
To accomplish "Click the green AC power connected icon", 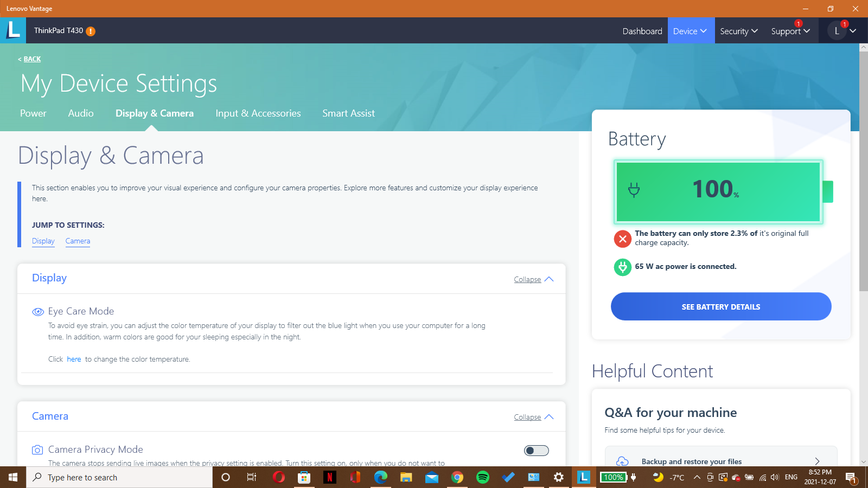I will pyautogui.click(x=622, y=267).
